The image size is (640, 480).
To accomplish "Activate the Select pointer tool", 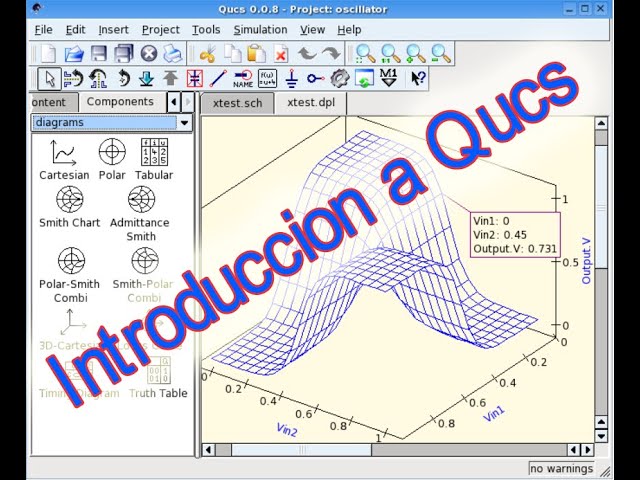I will [x=49, y=78].
